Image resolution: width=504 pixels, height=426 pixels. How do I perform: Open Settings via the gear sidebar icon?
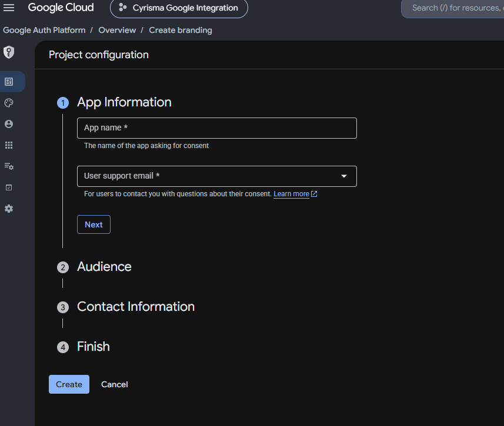(9, 209)
